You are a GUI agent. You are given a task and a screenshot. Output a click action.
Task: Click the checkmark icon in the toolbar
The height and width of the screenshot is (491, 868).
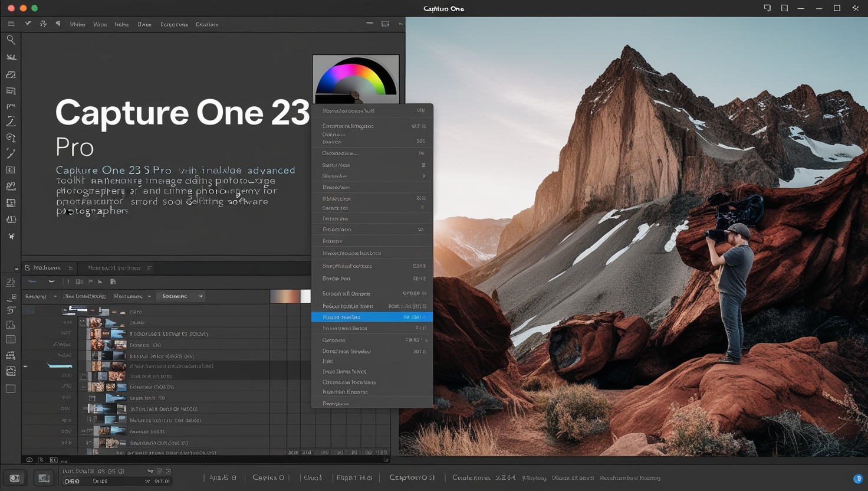(28, 24)
